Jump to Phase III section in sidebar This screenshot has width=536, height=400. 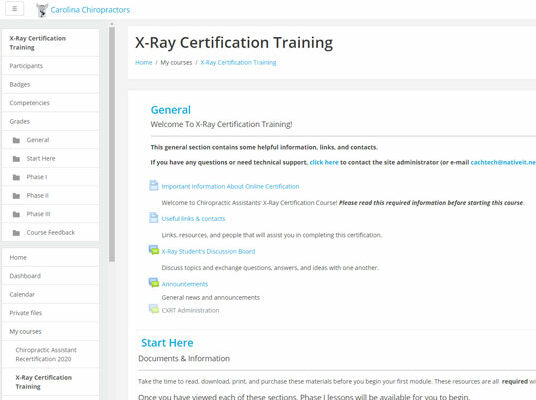point(51,214)
